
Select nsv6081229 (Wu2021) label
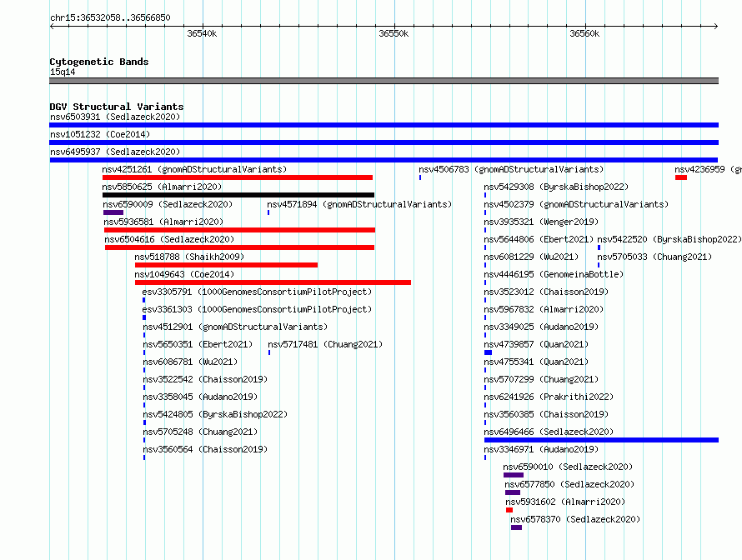pyautogui.click(x=531, y=257)
